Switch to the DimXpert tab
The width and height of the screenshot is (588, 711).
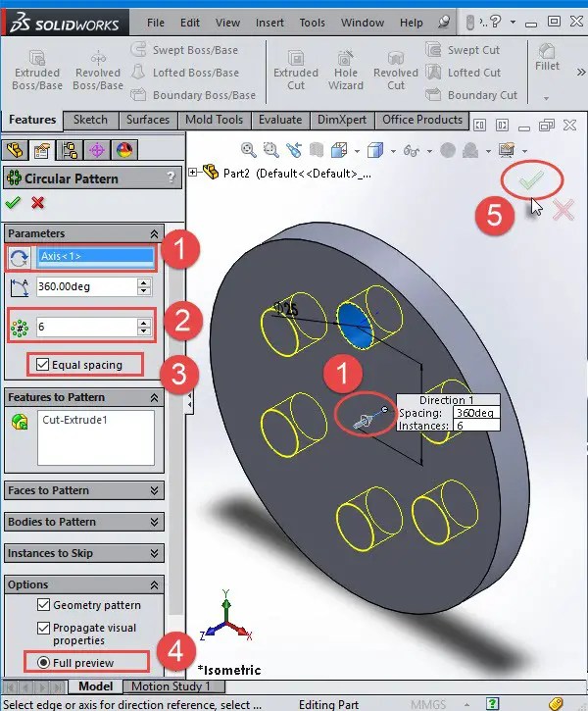(x=342, y=120)
